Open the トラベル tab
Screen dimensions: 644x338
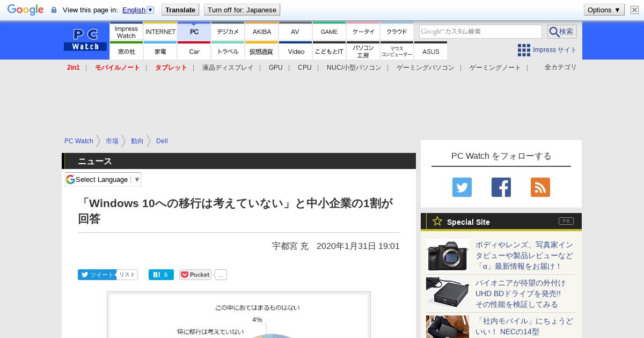tap(228, 51)
